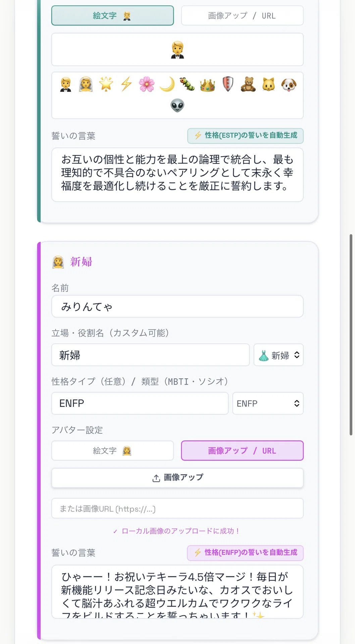The image size is (355, 644).
Task: Click the image URL input field
Action: click(177, 508)
